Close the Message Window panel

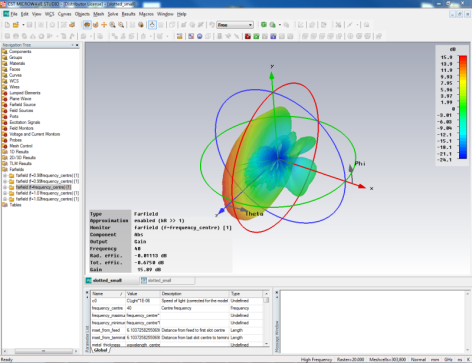tap(277, 293)
